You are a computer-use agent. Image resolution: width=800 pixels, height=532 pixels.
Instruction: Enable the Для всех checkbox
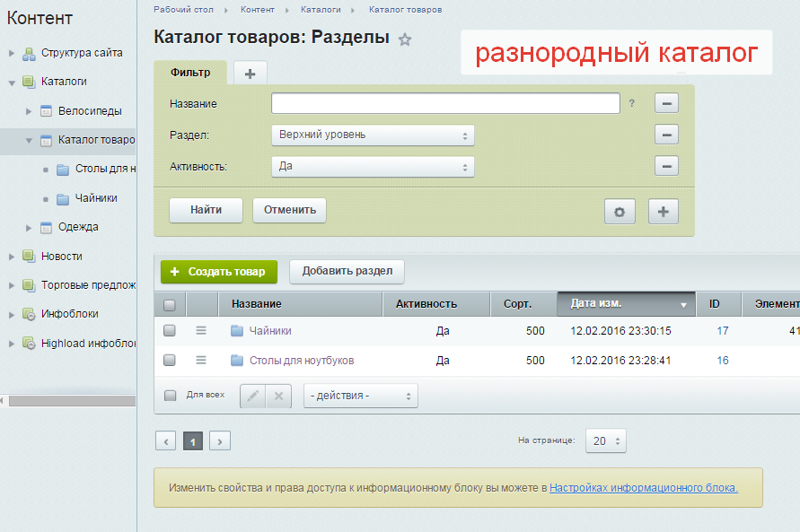(171, 395)
